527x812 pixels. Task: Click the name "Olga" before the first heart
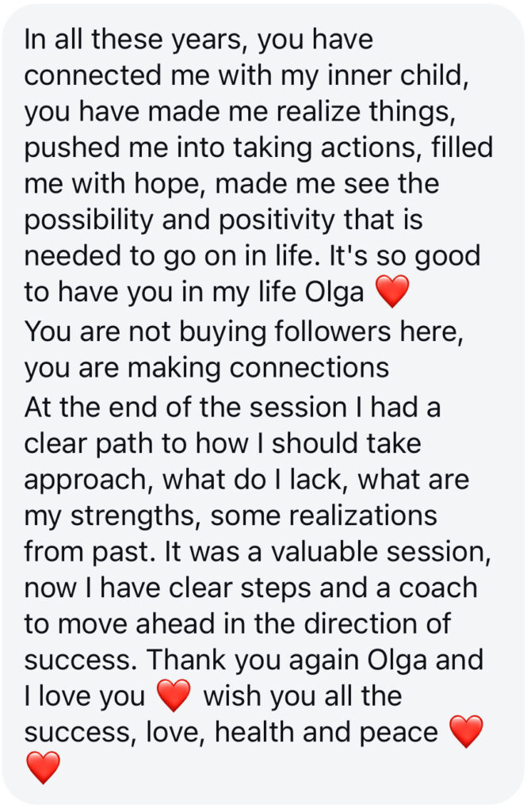coord(334,293)
